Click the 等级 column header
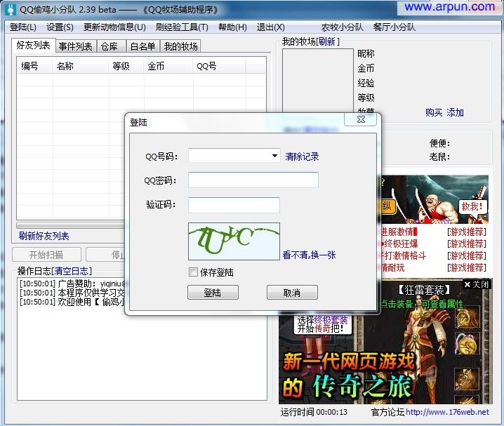The image size is (504, 426). point(126,66)
